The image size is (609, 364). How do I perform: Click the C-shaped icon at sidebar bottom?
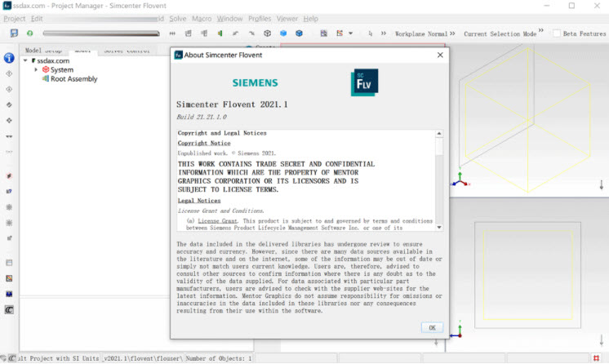point(9,309)
